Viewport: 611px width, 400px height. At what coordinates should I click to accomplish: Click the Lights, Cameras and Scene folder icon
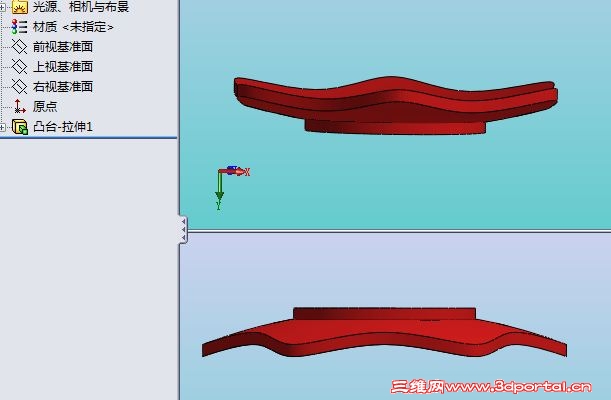19,7
